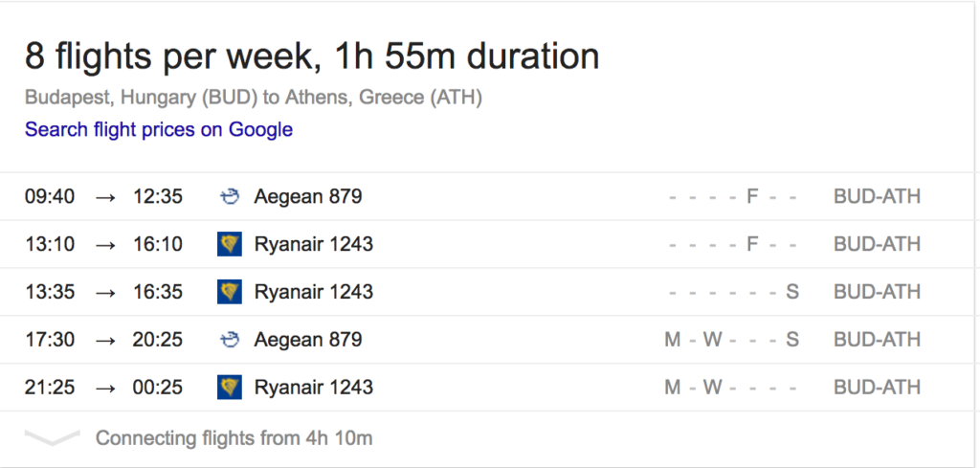Click Ryanair logo on 13:35 flight
The height and width of the screenshot is (468, 980).
click(x=230, y=292)
